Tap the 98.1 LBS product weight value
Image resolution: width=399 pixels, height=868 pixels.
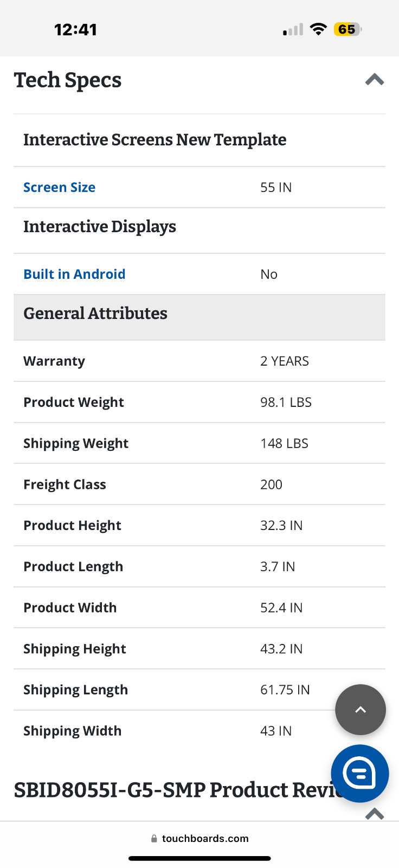(286, 403)
